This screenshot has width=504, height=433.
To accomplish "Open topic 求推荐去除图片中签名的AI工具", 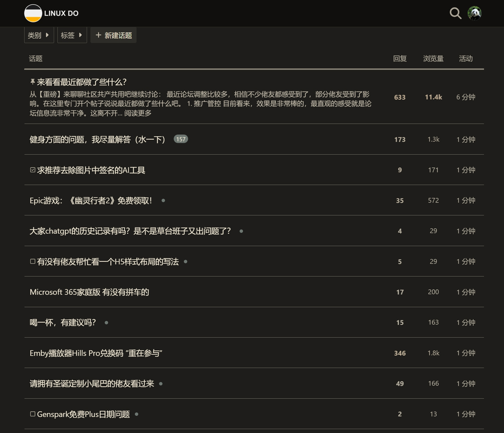I will (91, 170).
